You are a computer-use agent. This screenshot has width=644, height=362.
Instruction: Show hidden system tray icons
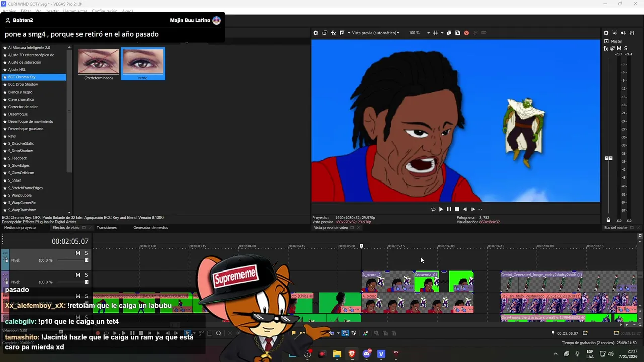(555, 354)
